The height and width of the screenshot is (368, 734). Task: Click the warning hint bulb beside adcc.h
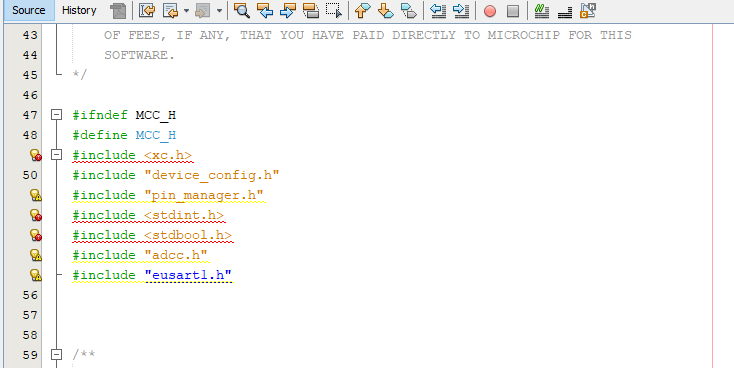point(36,255)
